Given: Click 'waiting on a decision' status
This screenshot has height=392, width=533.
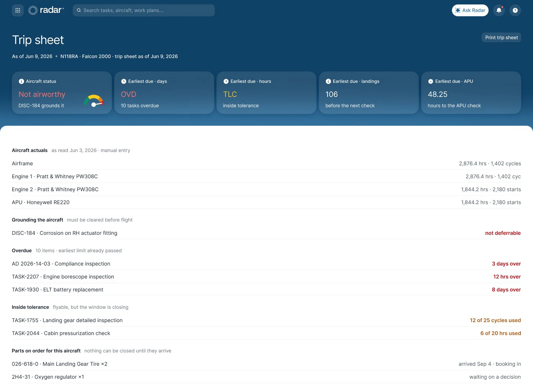Looking at the screenshot, I should (495, 377).
